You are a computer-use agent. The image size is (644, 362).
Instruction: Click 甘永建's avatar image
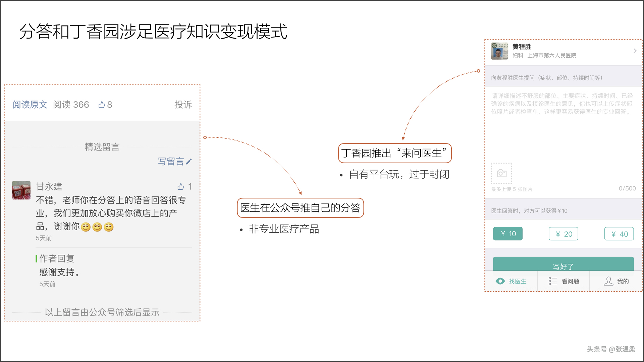[x=21, y=190]
